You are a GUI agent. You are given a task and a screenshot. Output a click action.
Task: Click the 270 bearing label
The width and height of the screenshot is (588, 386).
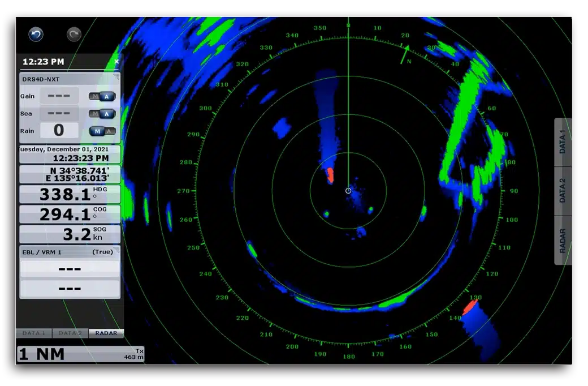point(184,191)
